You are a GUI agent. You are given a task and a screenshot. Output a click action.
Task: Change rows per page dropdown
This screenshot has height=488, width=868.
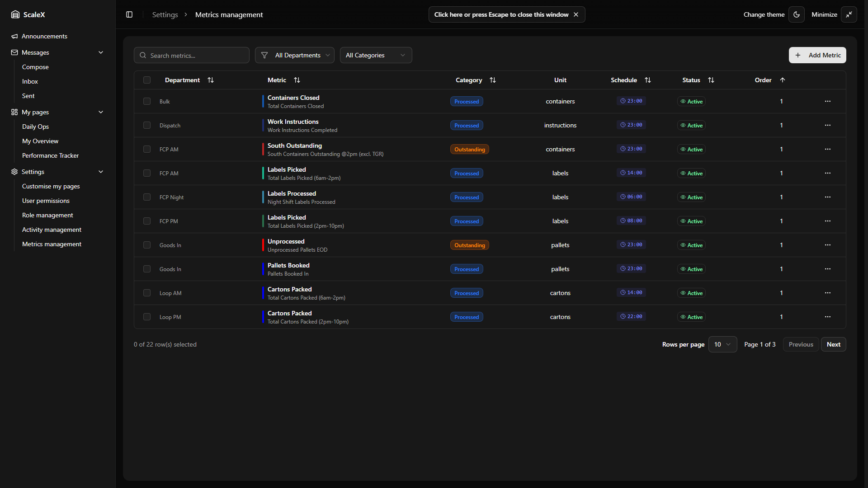pos(722,344)
